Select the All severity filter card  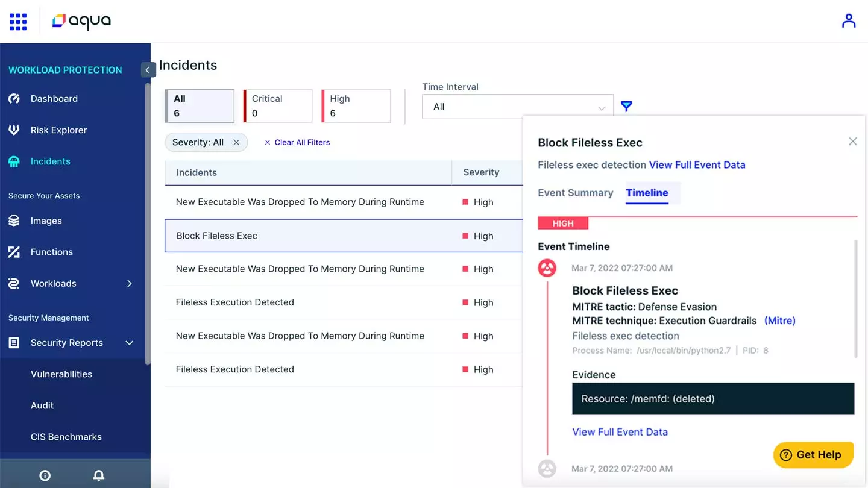(x=200, y=106)
